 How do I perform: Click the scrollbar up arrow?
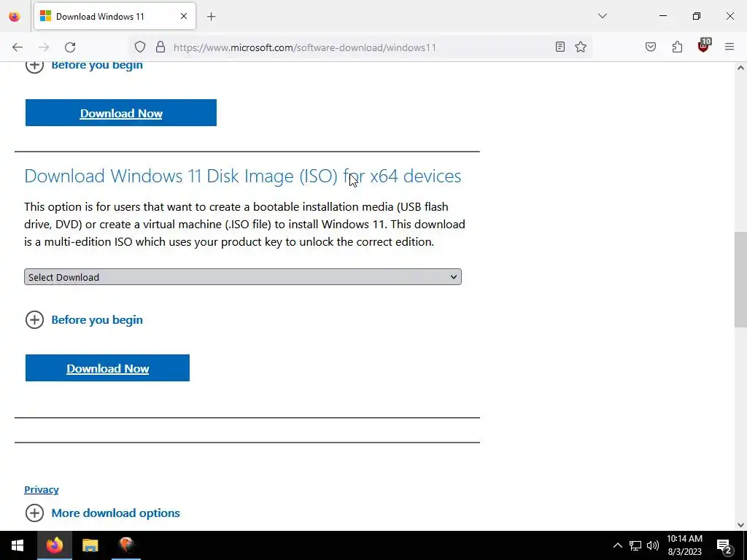(740, 68)
